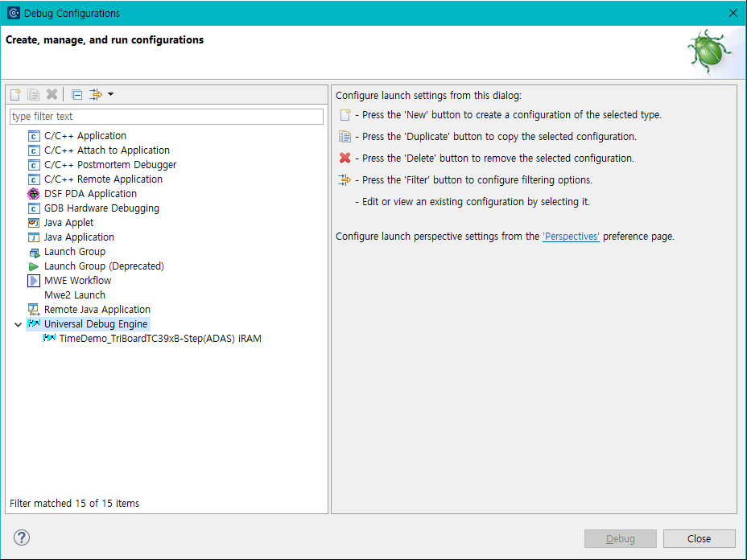Viewport: 747px width, 560px height.
Task: Click the Java Application icon
Action: pyautogui.click(x=33, y=237)
